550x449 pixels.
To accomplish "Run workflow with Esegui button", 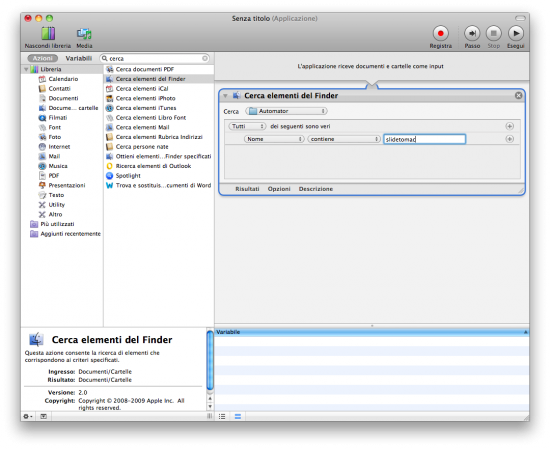I will (516, 37).
